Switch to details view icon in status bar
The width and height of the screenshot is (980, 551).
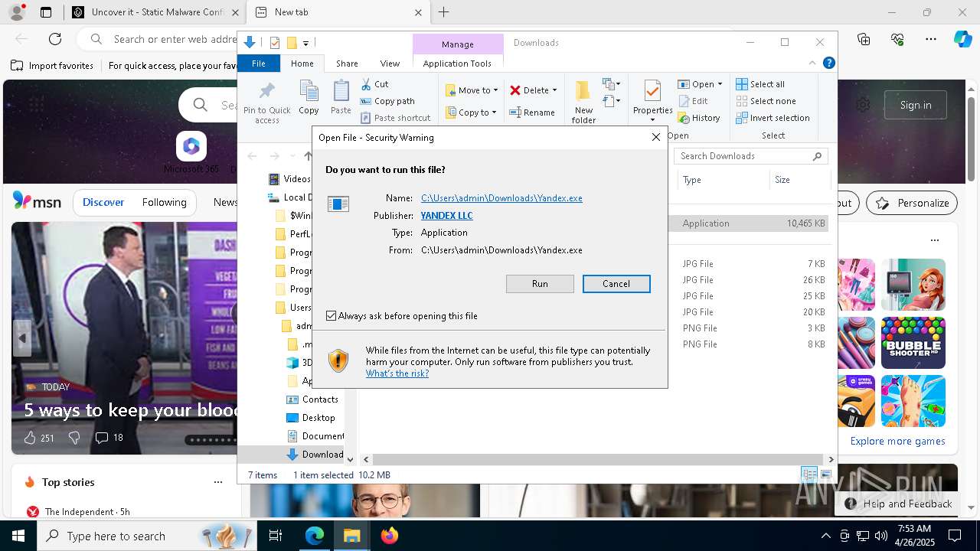[809, 475]
